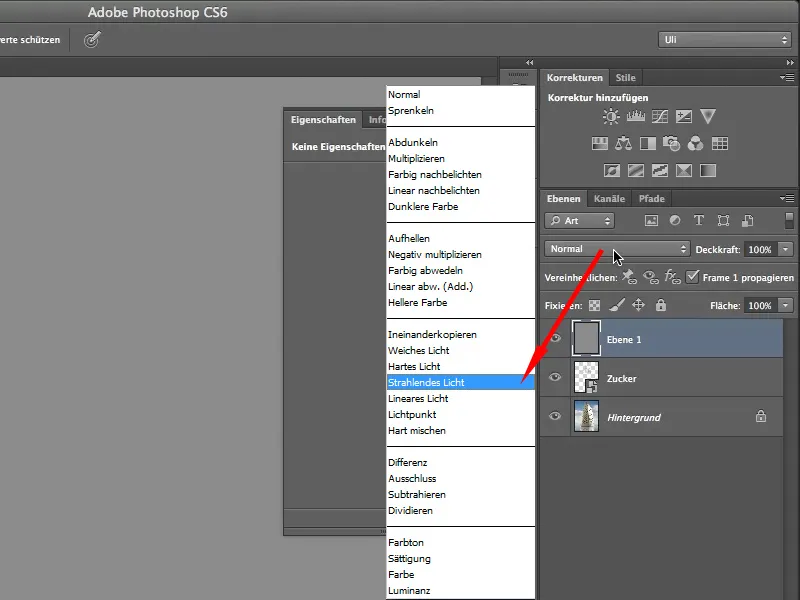The width and height of the screenshot is (800, 600).
Task: Collapse the narrow icon dock with left double arrow
Action: [x=530, y=63]
